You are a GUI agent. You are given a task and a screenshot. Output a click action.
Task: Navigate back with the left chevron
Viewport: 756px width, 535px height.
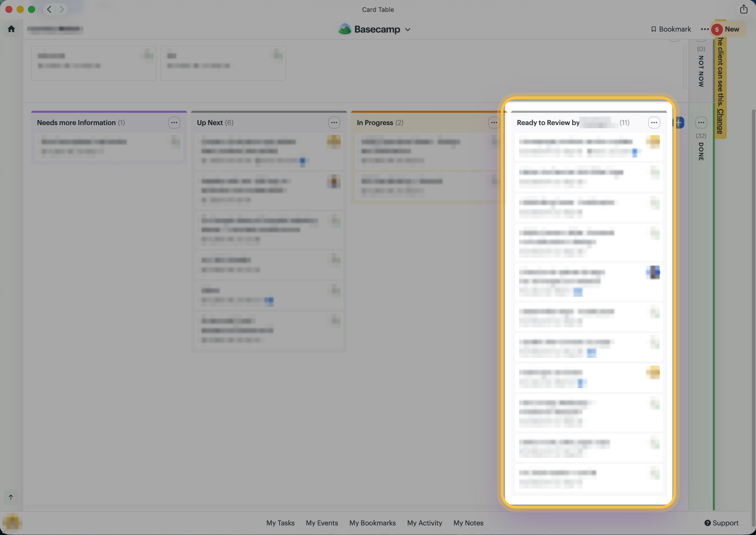[49, 9]
